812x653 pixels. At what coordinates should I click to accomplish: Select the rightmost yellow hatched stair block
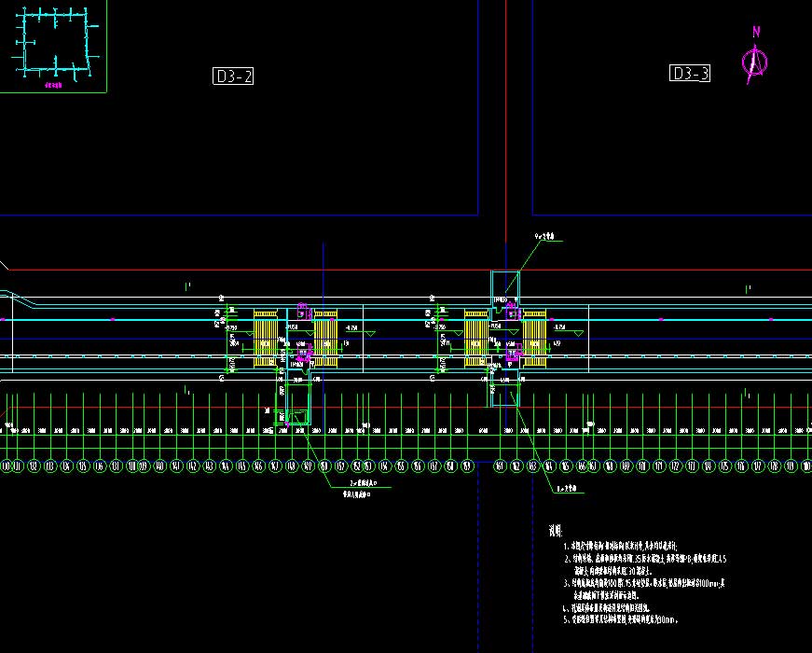pyautogui.click(x=534, y=340)
